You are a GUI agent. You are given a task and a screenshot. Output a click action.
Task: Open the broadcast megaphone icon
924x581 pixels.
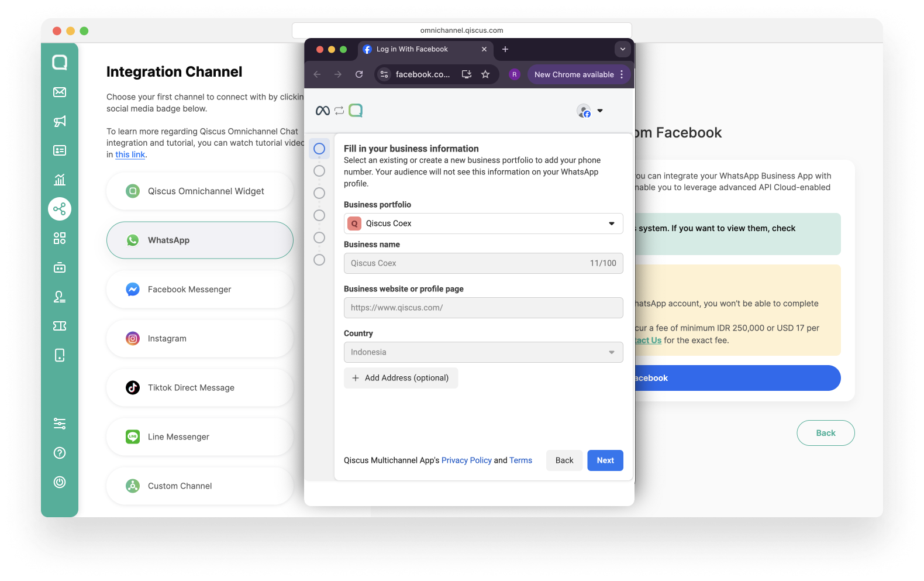tap(60, 121)
